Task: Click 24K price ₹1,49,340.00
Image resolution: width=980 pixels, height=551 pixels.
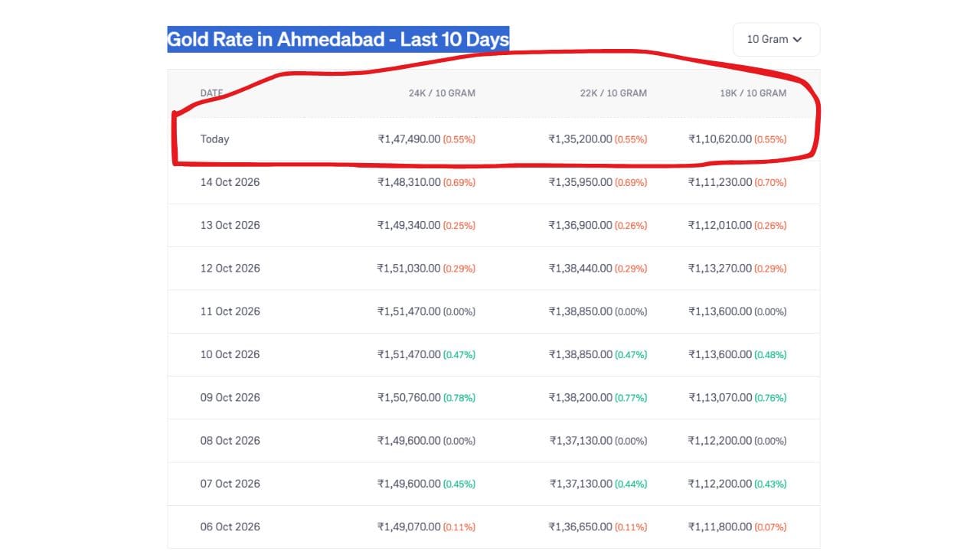Action: [409, 225]
